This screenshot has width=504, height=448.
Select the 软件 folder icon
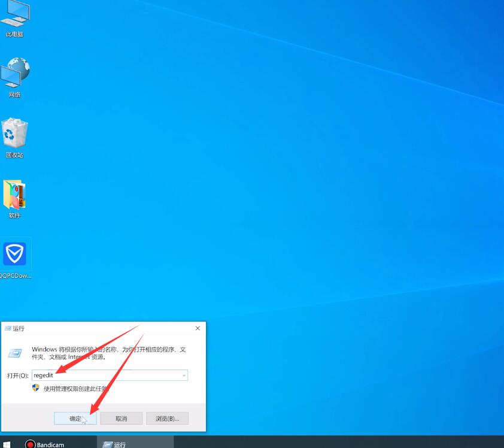point(15,199)
